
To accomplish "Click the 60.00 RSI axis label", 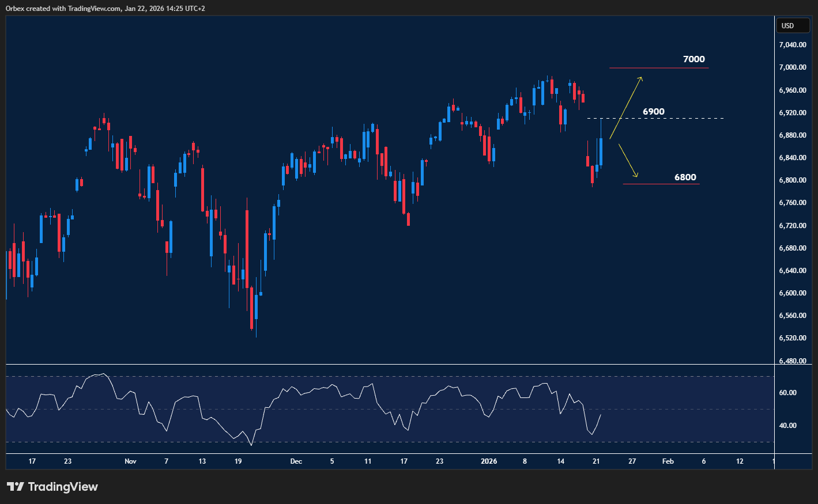I will (787, 393).
